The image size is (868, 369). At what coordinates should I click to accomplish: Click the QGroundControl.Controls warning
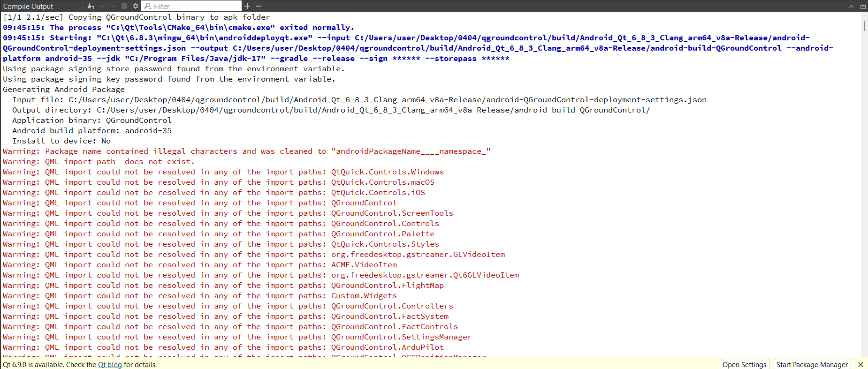[221, 223]
